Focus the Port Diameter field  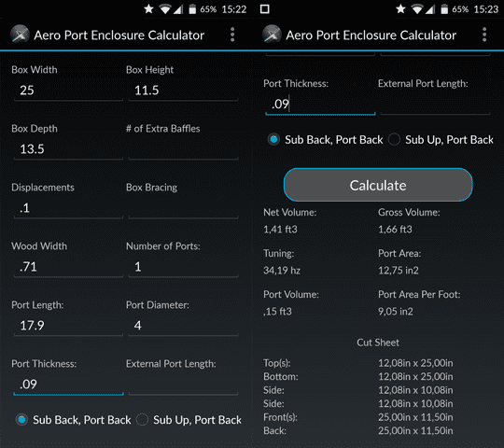click(x=183, y=326)
